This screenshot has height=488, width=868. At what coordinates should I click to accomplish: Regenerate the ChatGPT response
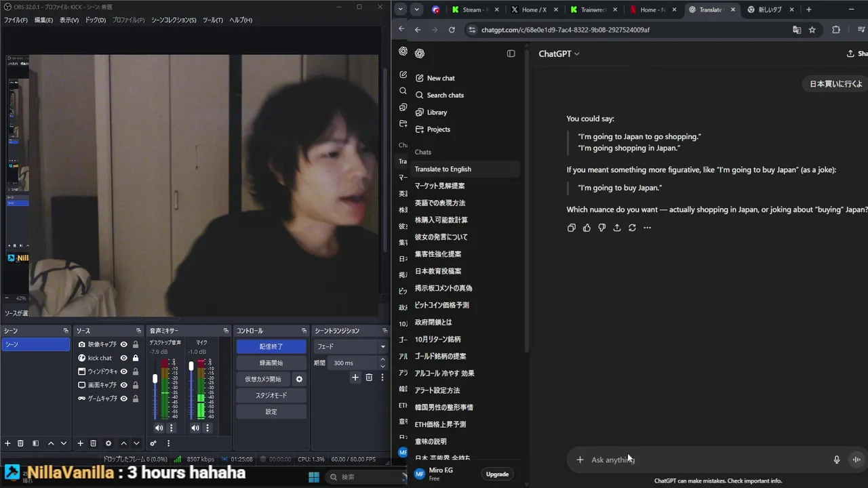632,228
